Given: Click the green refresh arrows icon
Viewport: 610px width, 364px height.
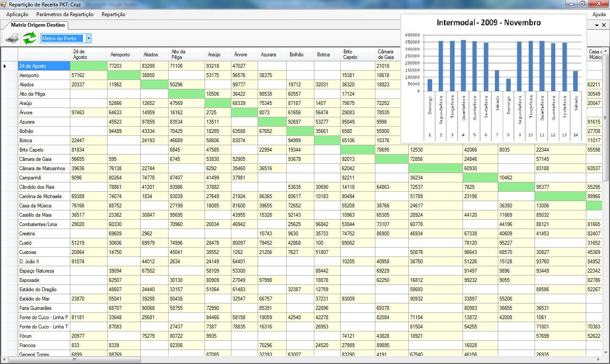Looking at the screenshot, I should pyautogui.click(x=30, y=38).
